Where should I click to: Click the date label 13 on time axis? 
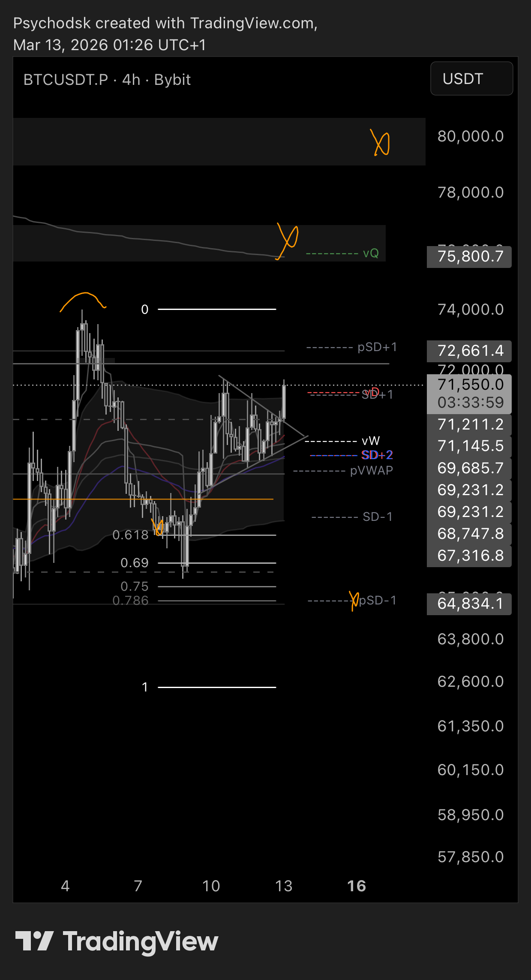point(284,886)
